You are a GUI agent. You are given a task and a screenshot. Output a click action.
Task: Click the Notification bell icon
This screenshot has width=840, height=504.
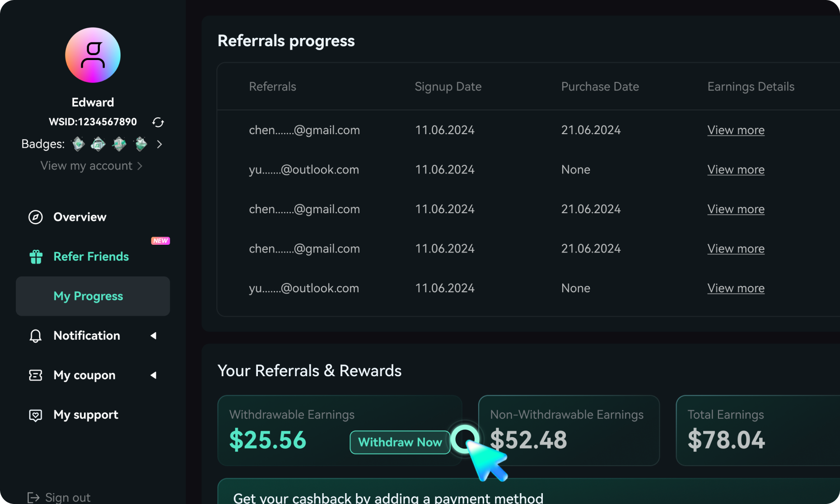pos(36,336)
